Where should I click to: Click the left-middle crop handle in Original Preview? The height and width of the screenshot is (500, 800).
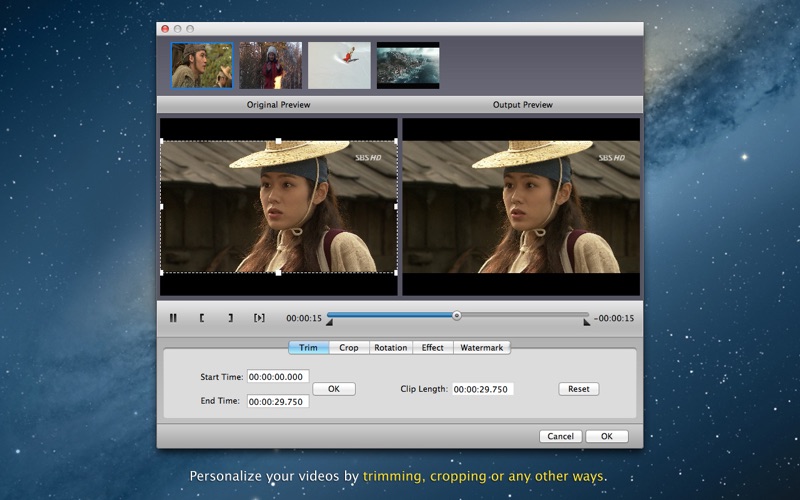click(x=162, y=207)
